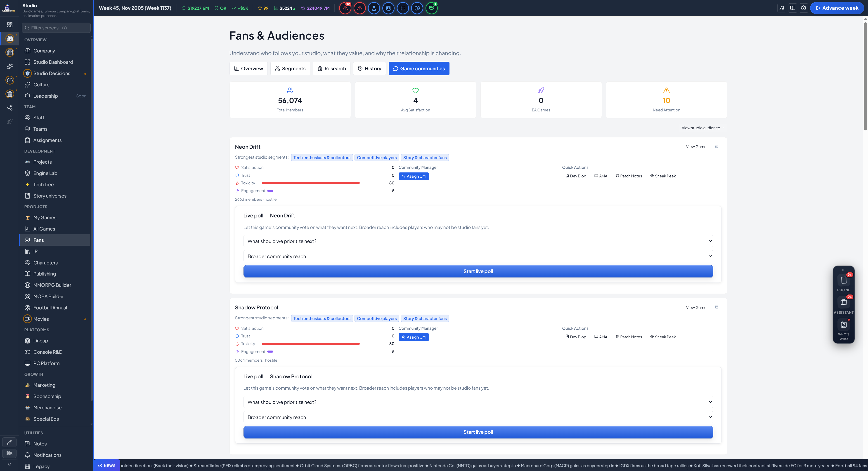Open Shadow Protocol poll question dropdown
The image size is (868, 471).
(478, 402)
